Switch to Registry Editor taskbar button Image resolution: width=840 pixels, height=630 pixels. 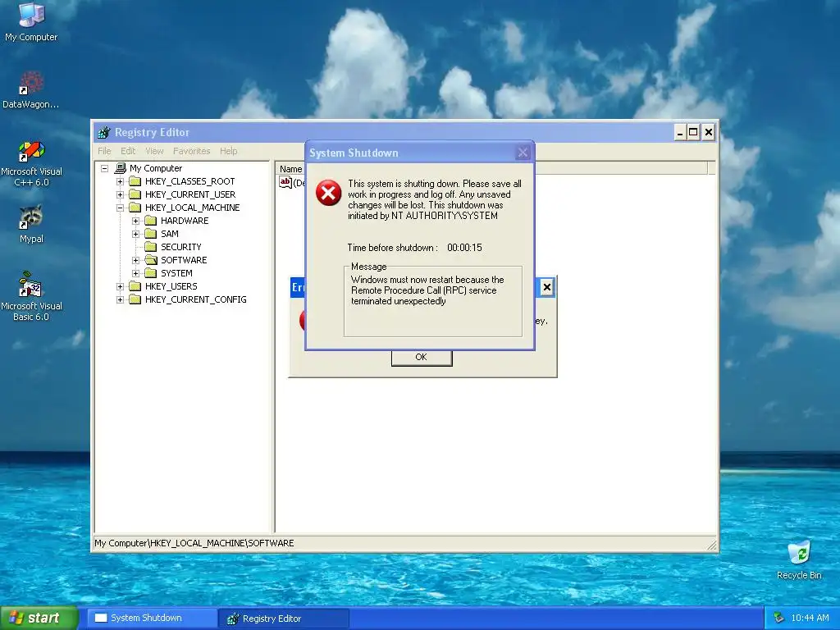(x=285, y=619)
